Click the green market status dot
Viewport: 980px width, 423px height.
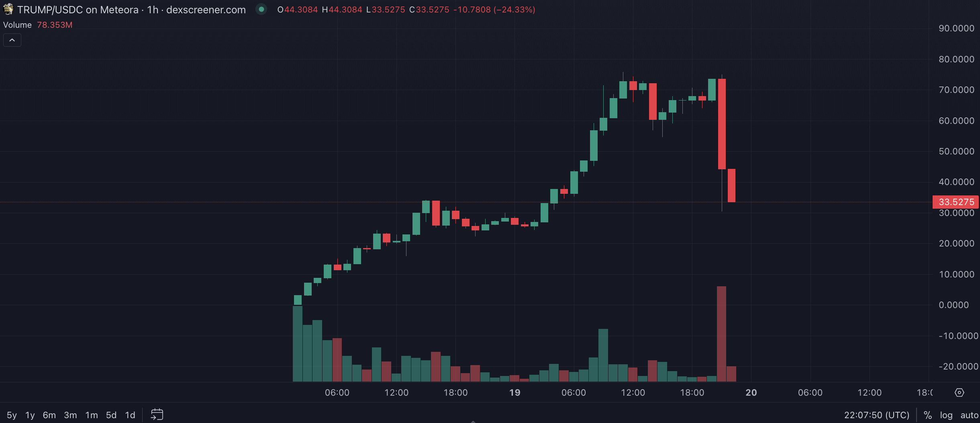[x=261, y=9]
